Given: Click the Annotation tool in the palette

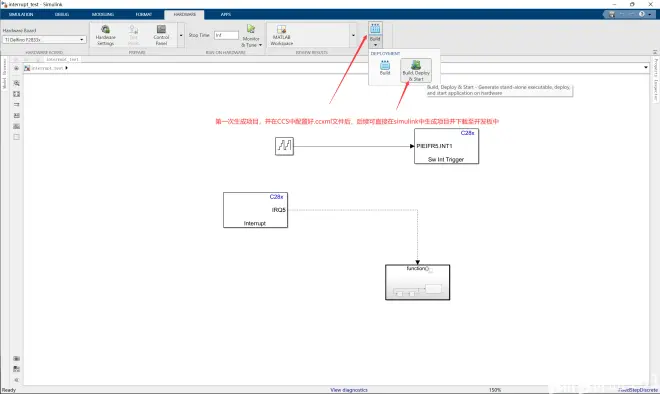Looking at the screenshot, I should [16, 115].
